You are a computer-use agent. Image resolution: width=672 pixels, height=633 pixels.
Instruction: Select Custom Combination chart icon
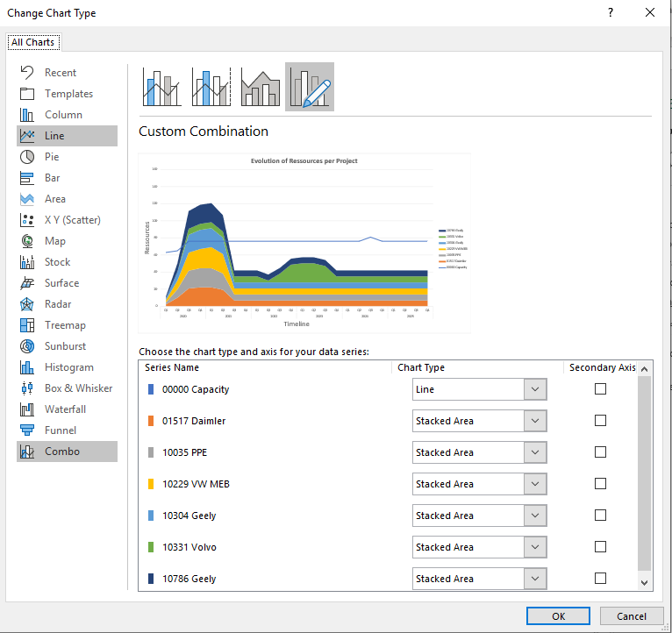(310, 87)
